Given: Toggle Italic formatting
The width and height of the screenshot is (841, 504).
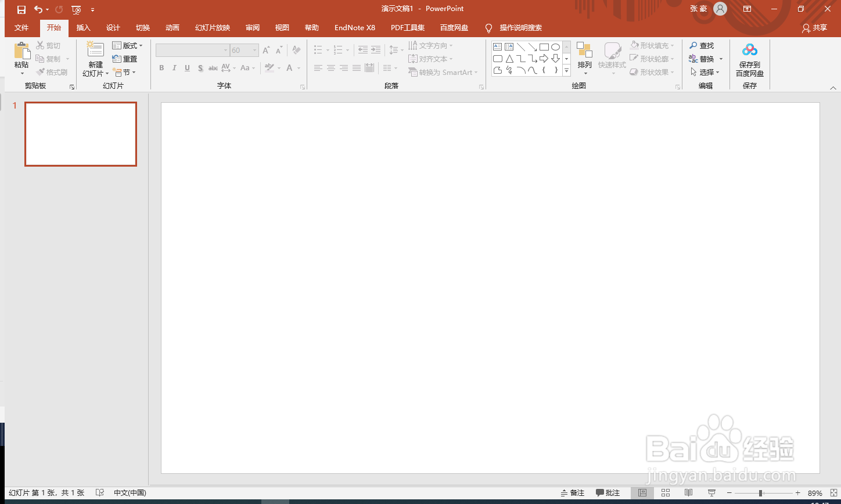Looking at the screenshot, I should click(174, 68).
